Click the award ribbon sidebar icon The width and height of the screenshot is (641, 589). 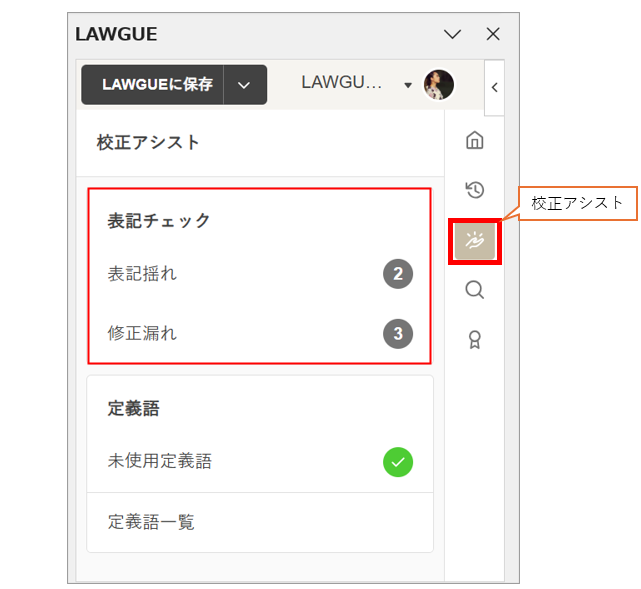(475, 340)
